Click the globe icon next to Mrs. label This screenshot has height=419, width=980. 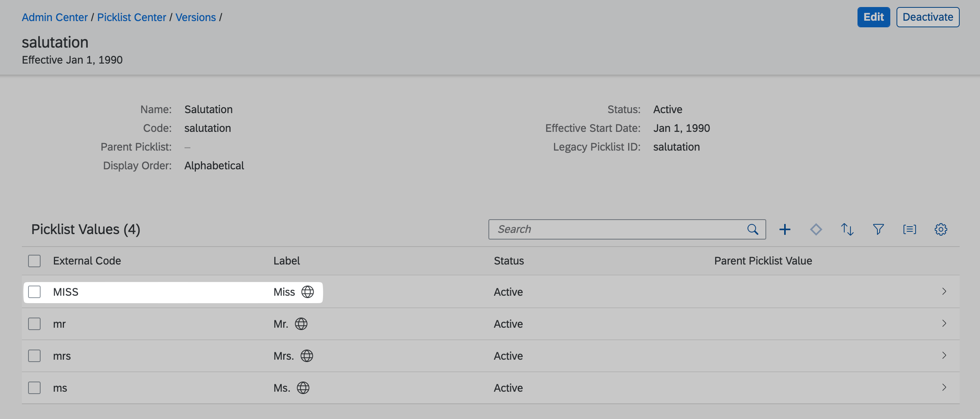[307, 356]
